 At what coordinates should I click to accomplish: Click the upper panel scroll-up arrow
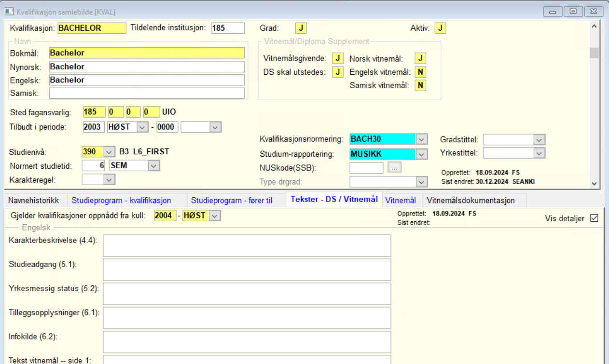point(594,26)
